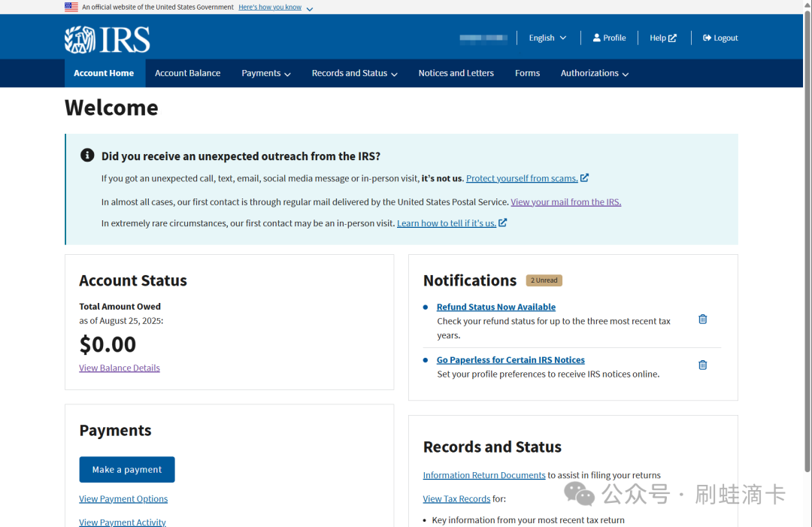Viewport: 812px width, 527px height.
Task: Expand the English language dropdown
Action: 547,38
